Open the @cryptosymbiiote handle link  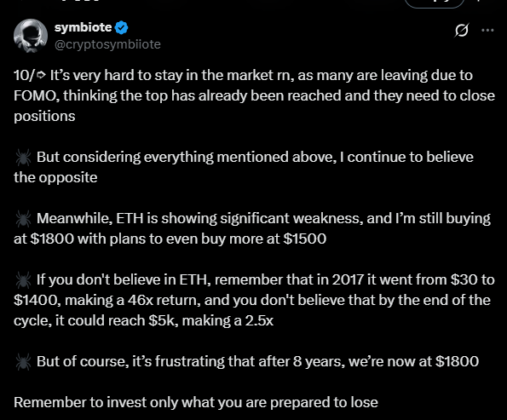[x=107, y=44]
